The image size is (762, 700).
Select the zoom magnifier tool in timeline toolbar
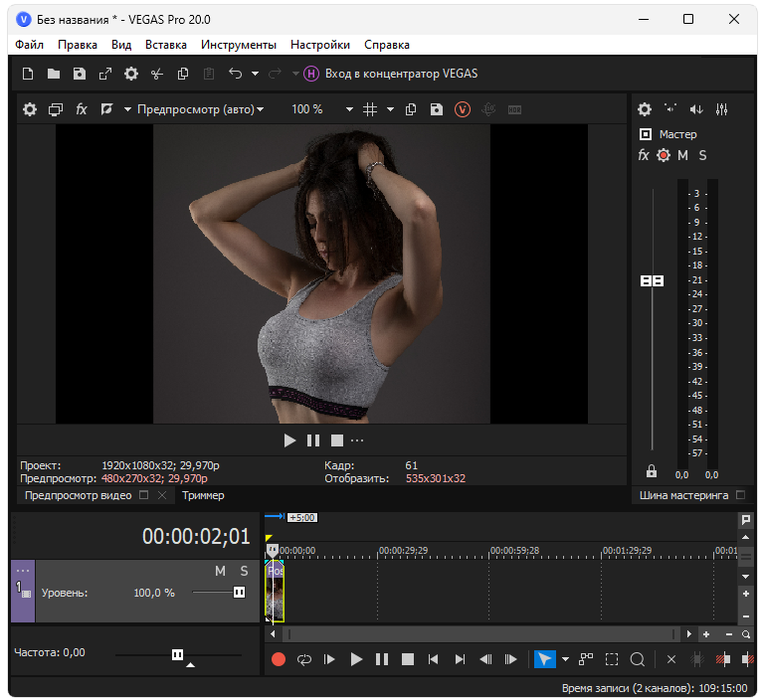click(x=637, y=659)
